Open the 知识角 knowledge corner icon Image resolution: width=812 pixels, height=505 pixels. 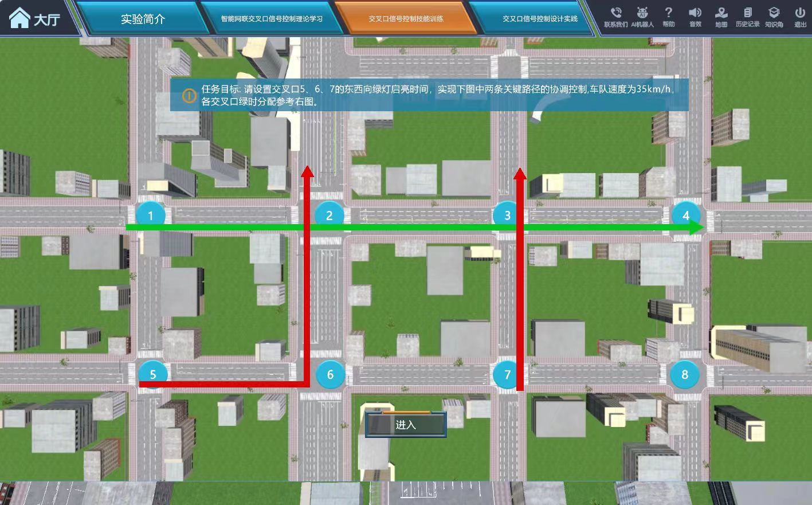tap(774, 13)
